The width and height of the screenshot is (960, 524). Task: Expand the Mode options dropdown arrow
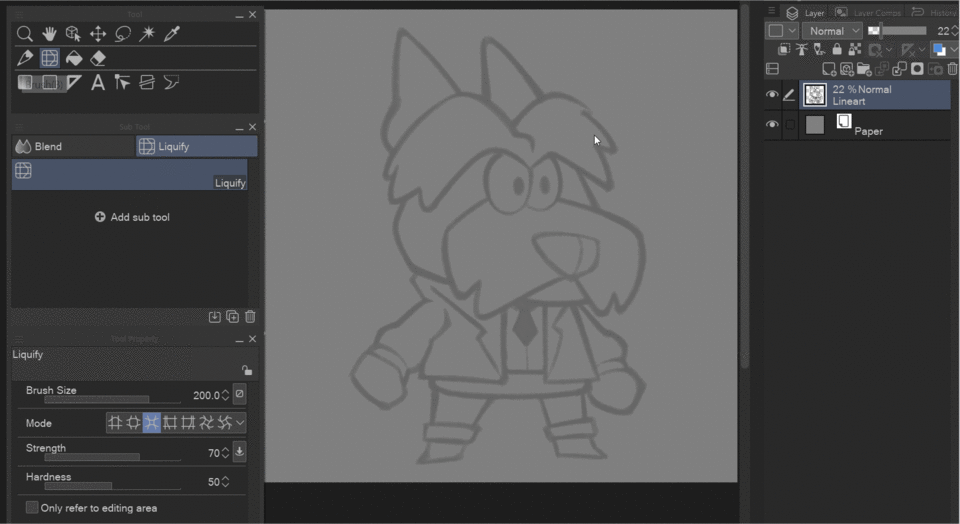(240, 422)
